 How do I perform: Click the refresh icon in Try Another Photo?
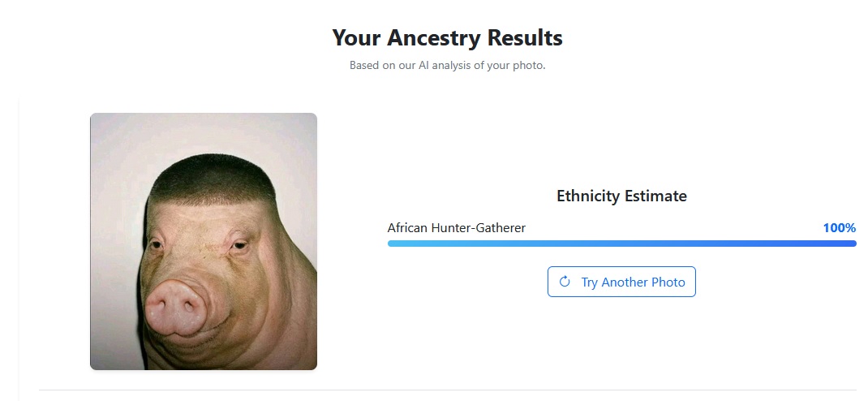[565, 282]
